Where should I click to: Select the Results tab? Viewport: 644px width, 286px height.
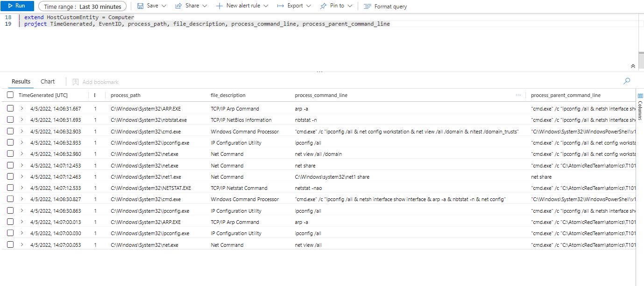21,82
